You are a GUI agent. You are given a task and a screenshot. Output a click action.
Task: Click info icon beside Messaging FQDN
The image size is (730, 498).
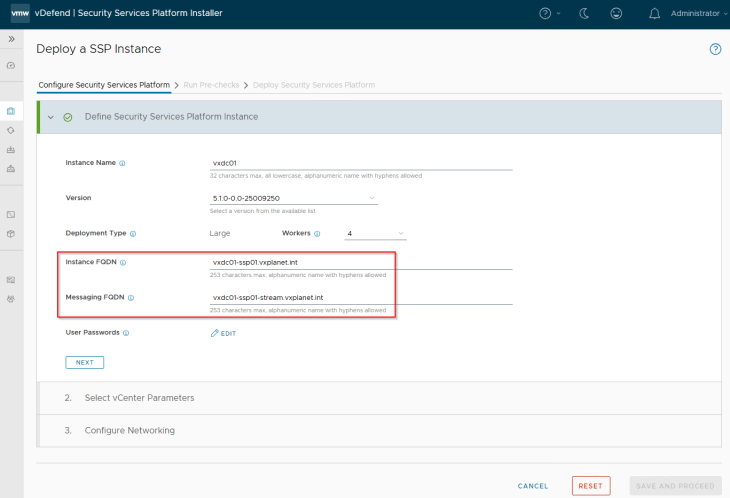131,297
